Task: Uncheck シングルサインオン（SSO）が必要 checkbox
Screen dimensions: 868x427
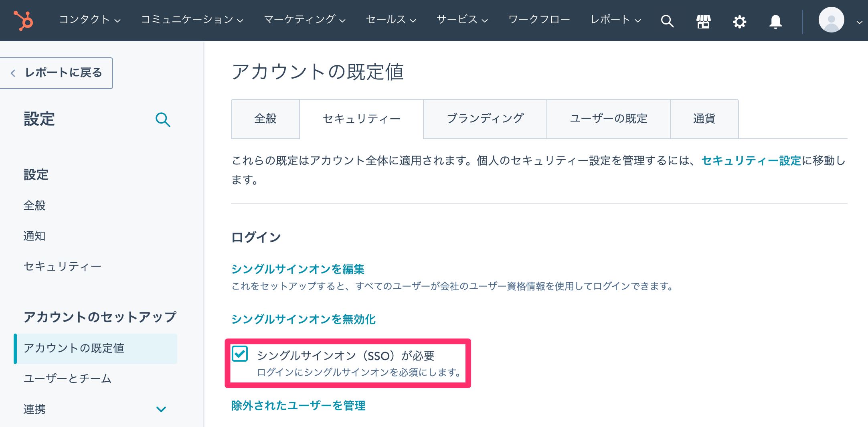Action: pyautogui.click(x=240, y=354)
